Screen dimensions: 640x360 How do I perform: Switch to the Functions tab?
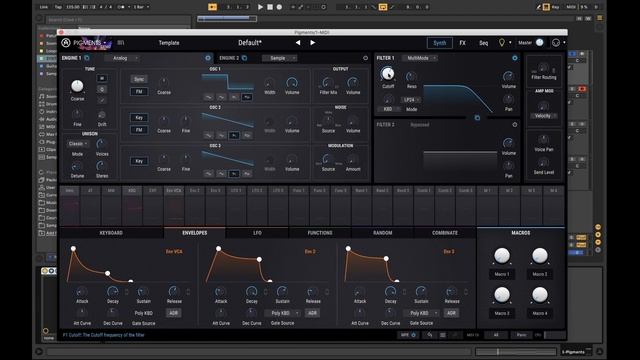(320, 233)
